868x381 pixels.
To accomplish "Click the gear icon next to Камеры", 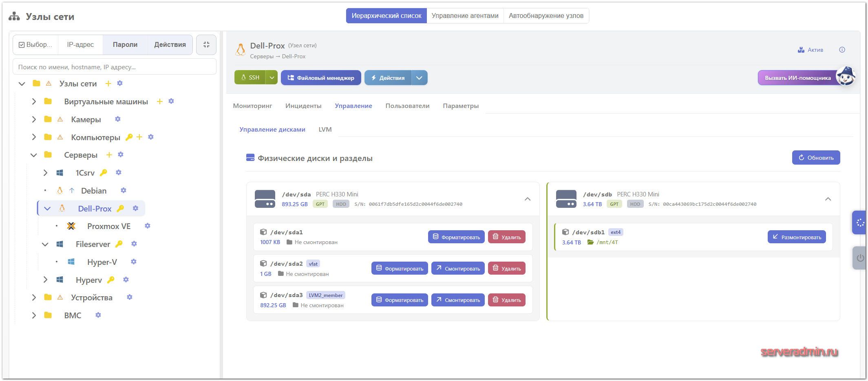I will click(118, 119).
